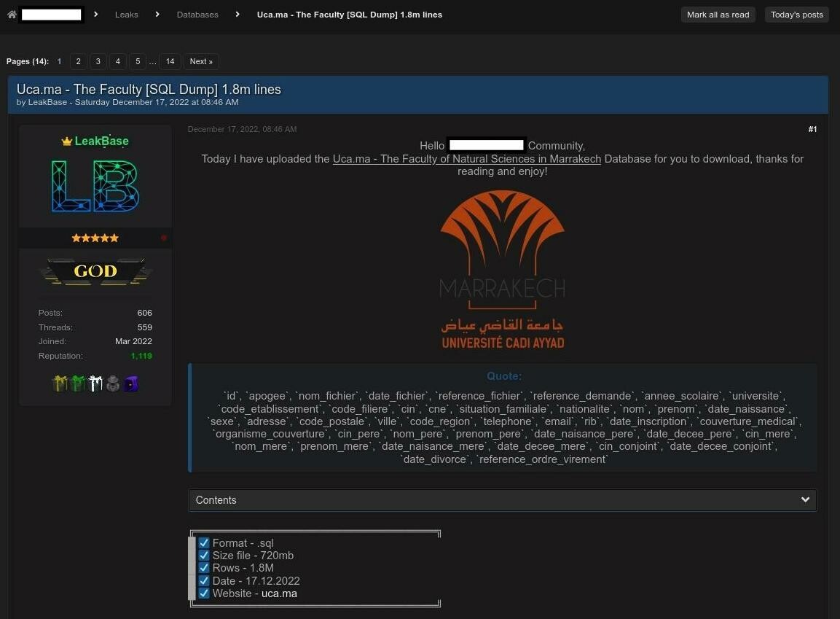The image size is (840, 619).
Task: Click the white gift award icon
Action: tap(95, 384)
